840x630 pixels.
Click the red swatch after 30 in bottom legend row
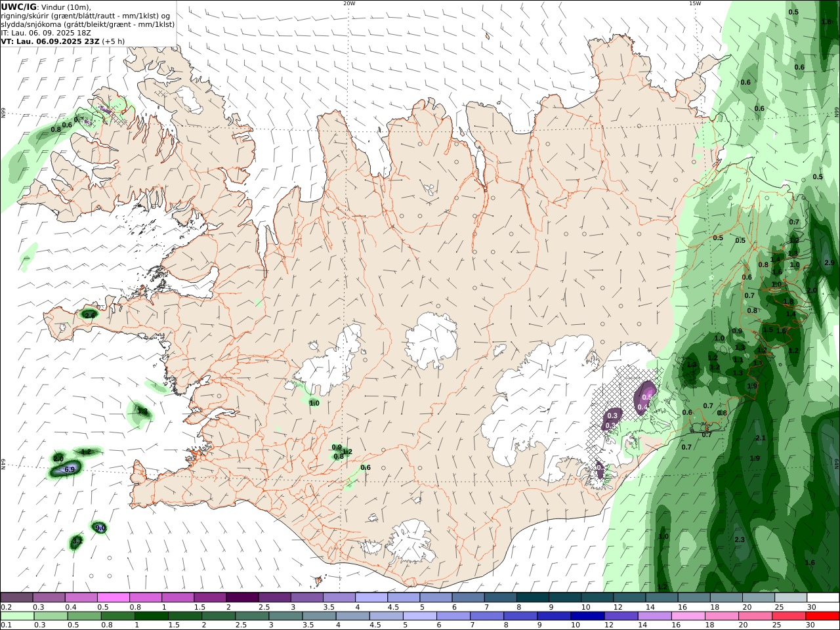coord(823,616)
